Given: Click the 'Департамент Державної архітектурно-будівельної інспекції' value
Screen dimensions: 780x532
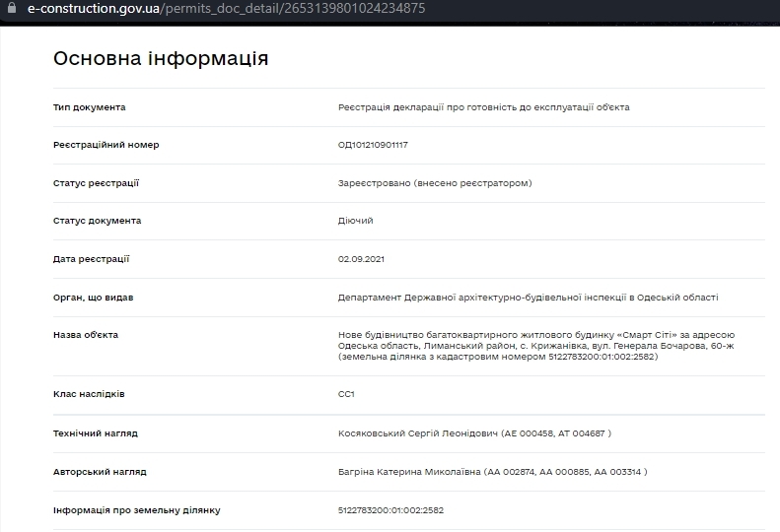Looking at the screenshot, I should (528, 298).
